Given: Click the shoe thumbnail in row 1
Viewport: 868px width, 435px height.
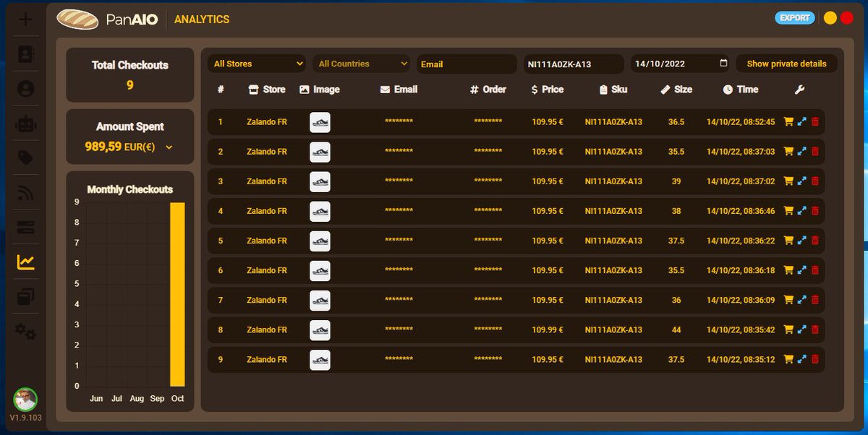Looking at the screenshot, I should (x=320, y=122).
